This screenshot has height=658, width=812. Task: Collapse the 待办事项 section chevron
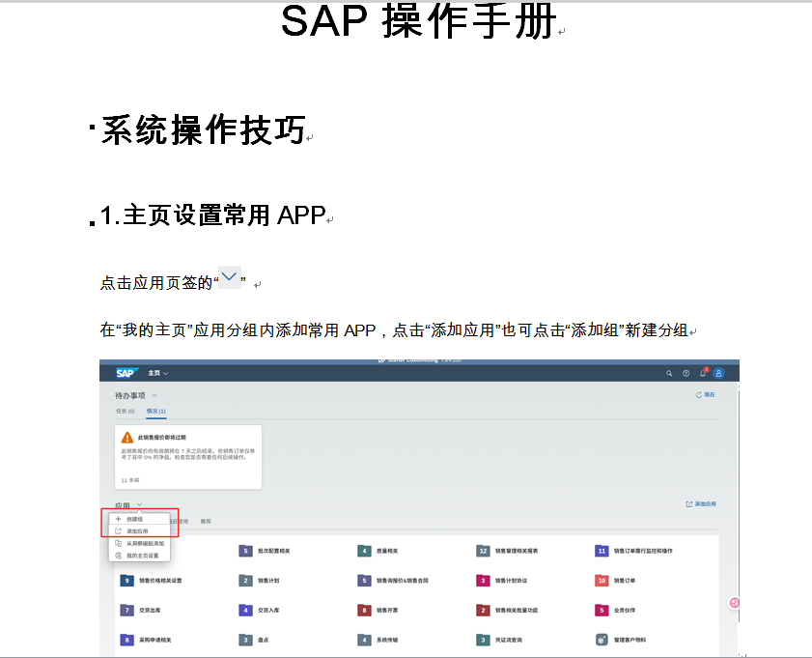pyautogui.click(x=154, y=395)
